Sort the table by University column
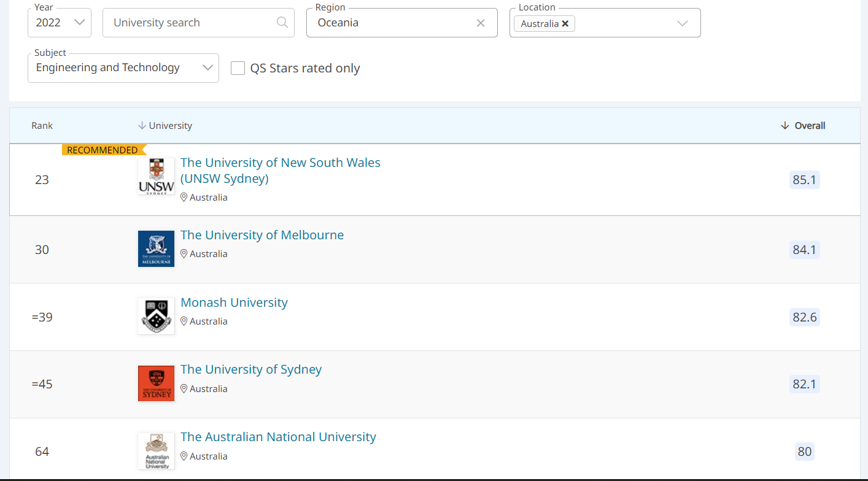The height and width of the screenshot is (481, 868). [165, 126]
